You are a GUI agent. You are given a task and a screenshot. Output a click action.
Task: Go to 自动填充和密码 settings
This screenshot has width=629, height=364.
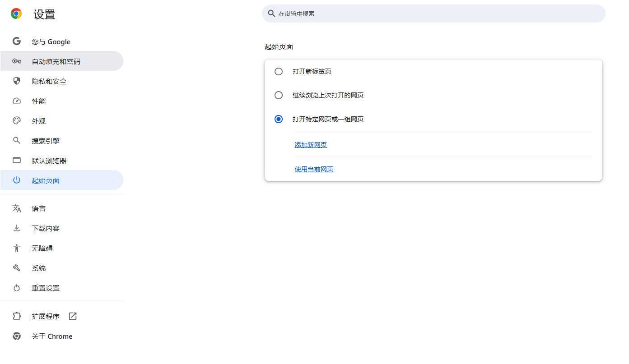tap(61, 61)
